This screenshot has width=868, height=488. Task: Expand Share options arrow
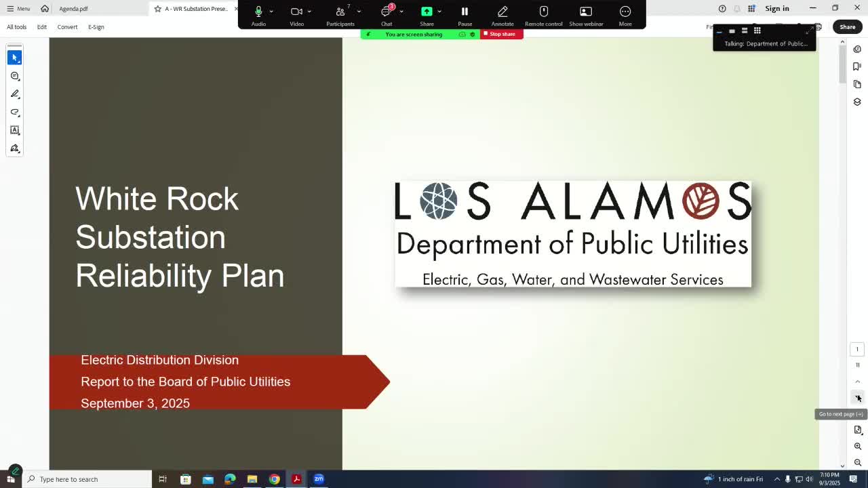click(x=439, y=12)
